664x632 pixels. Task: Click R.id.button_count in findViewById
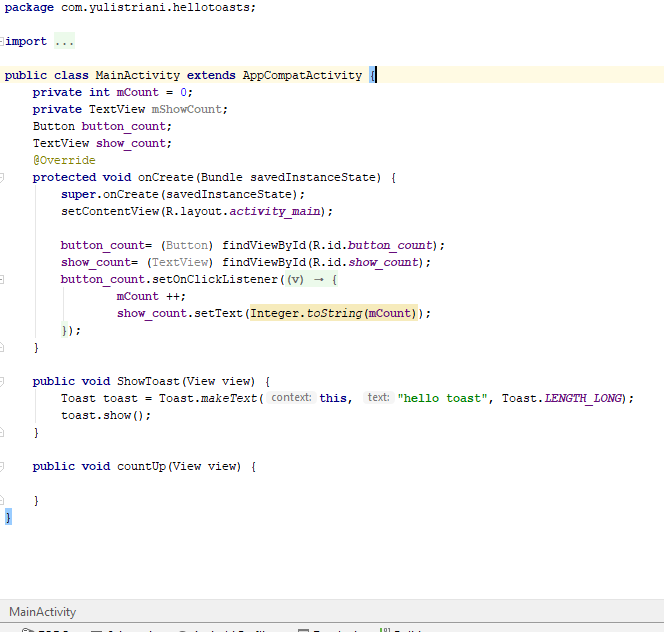pyautogui.click(x=372, y=245)
